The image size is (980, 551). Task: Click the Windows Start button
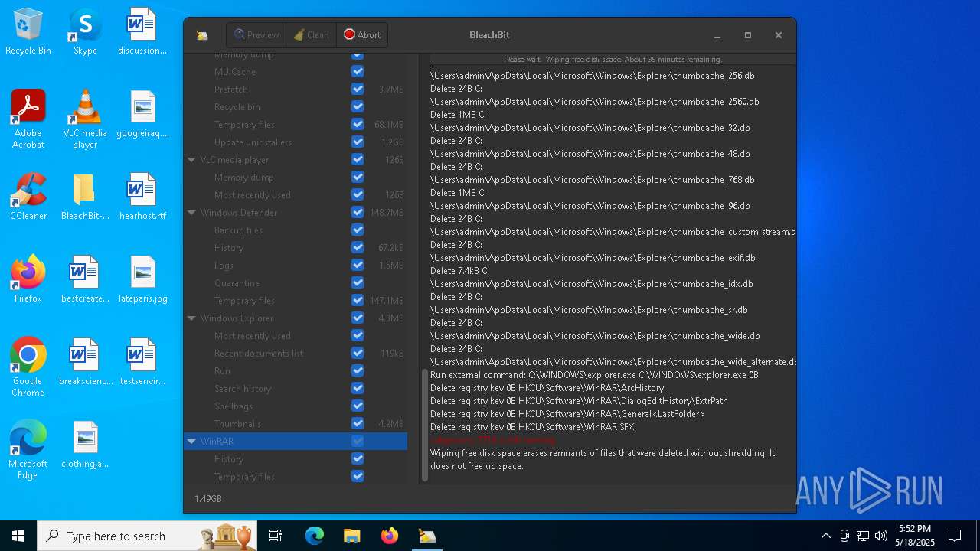pos(18,536)
